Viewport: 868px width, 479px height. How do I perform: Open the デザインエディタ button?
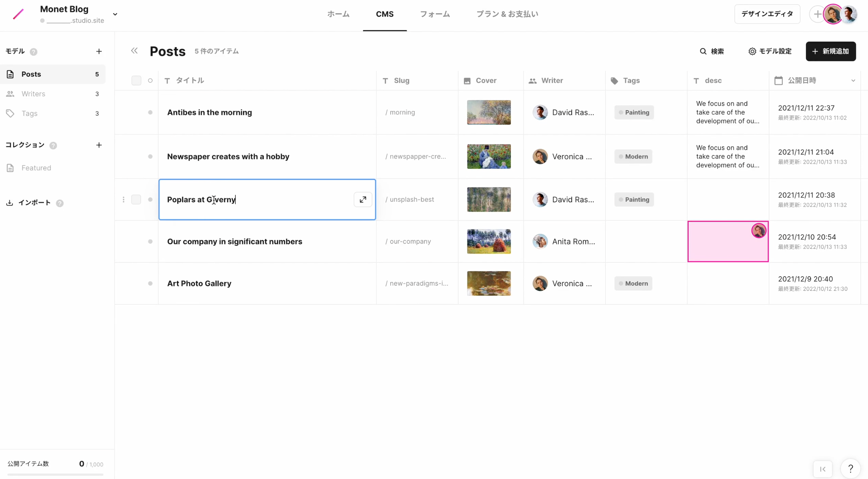(767, 14)
